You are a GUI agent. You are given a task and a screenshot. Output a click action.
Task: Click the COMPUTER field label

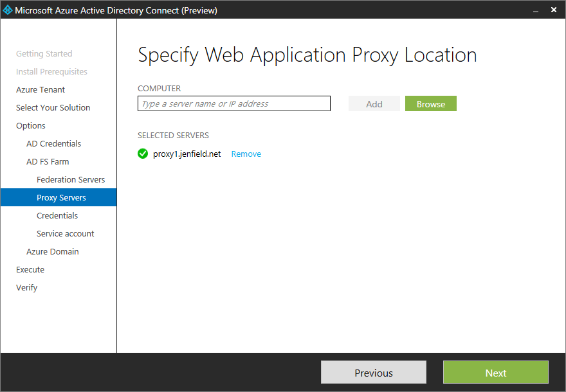pos(160,89)
